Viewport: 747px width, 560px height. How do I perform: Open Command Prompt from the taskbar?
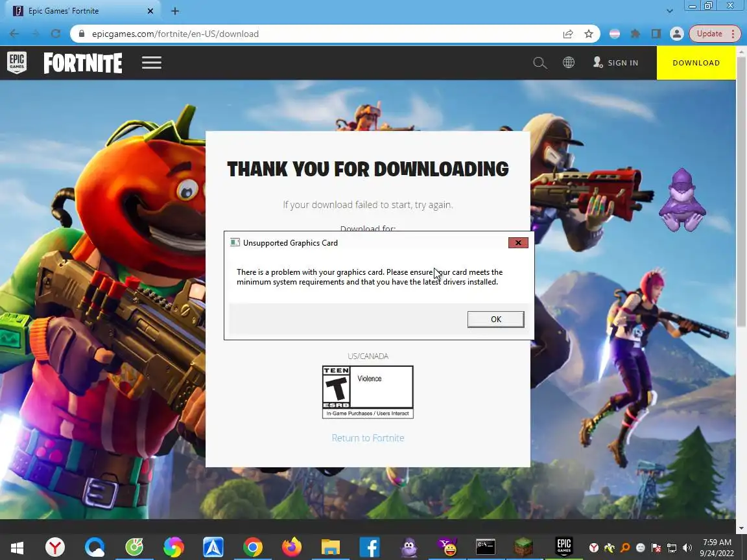pos(486,546)
